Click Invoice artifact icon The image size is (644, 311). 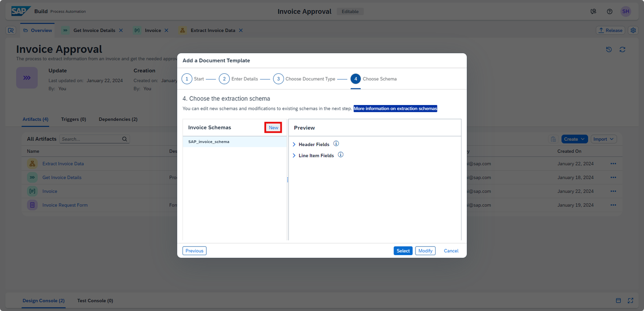pyautogui.click(x=32, y=191)
